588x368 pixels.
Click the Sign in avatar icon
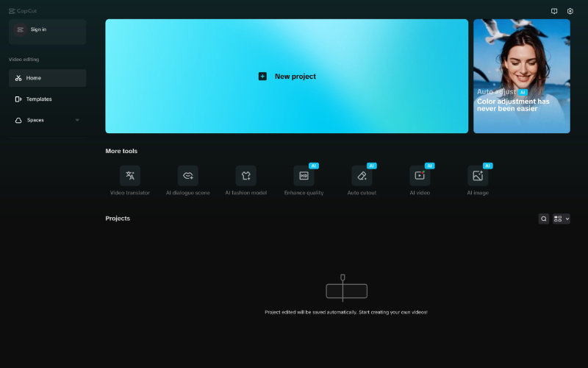point(21,29)
